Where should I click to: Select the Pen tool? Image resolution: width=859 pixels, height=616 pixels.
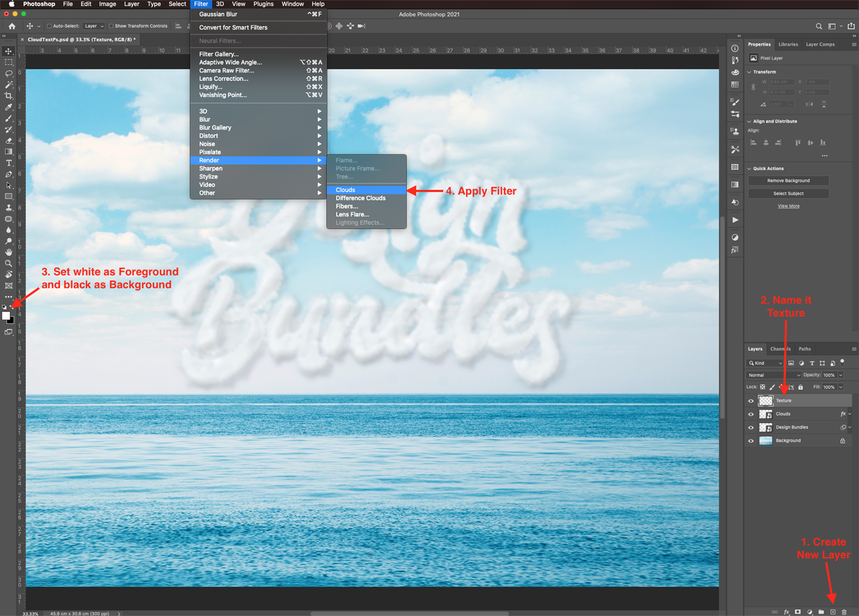9,174
